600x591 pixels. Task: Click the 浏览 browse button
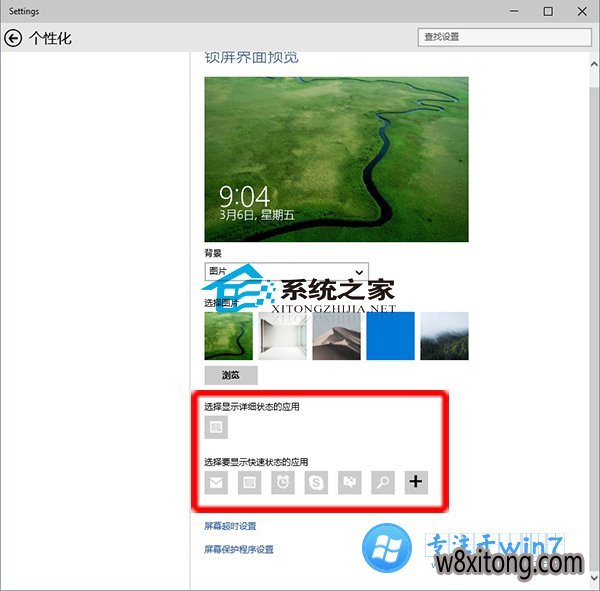tap(230, 376)
